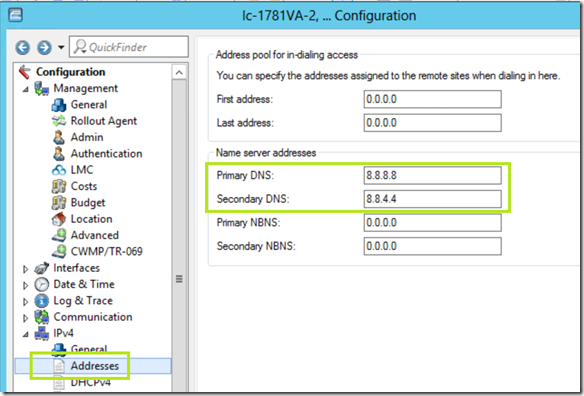Click the Advanced icon

tap(59, 235)
